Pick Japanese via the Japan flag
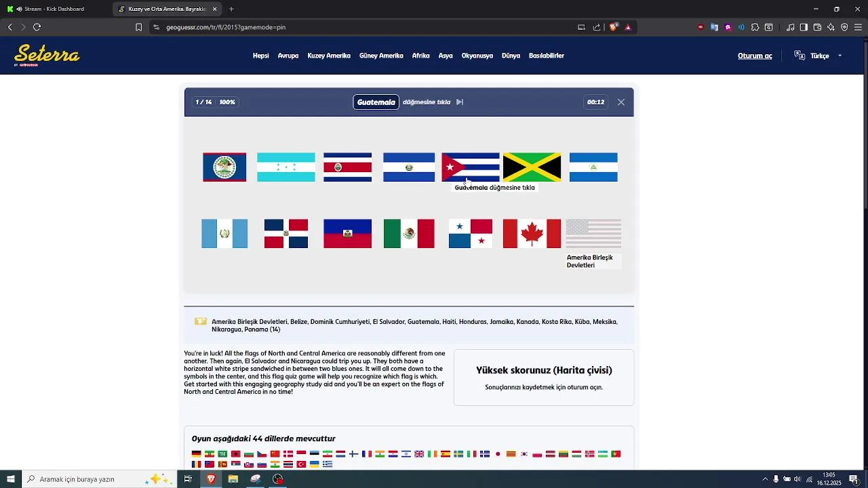 click(498, 454)
